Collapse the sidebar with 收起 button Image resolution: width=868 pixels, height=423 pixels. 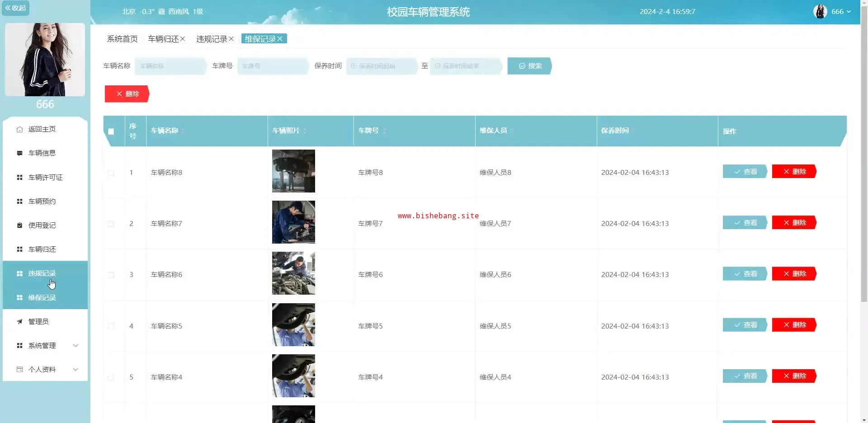[x=15, y=8]
